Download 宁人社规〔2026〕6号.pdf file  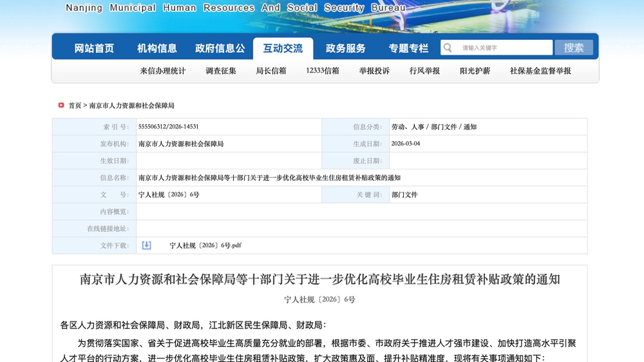click(x=205, y=245)
